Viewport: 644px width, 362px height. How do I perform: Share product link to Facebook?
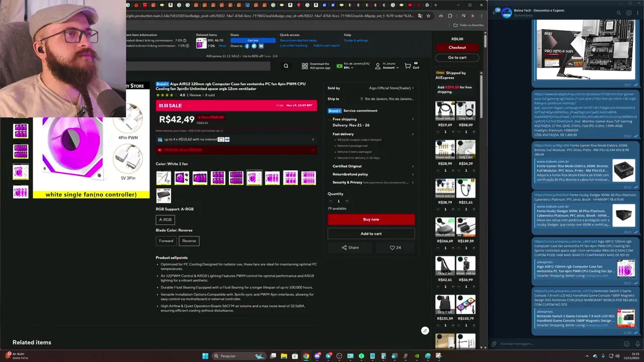pyautogui.click(x=247, y=46)
